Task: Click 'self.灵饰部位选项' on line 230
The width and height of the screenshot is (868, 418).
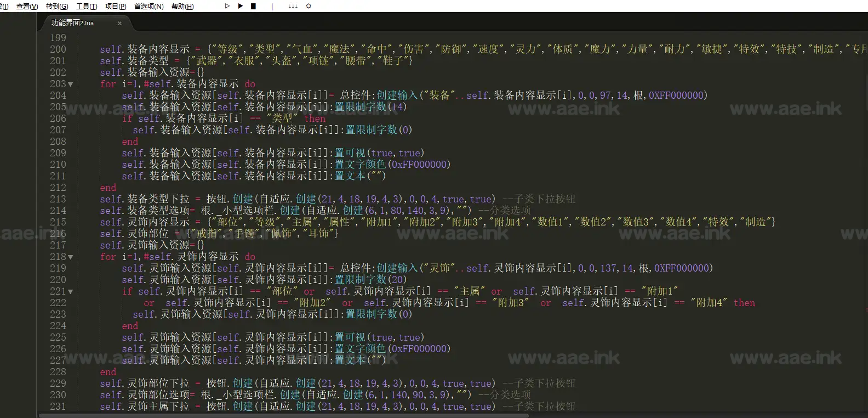Action: (145, 395)
